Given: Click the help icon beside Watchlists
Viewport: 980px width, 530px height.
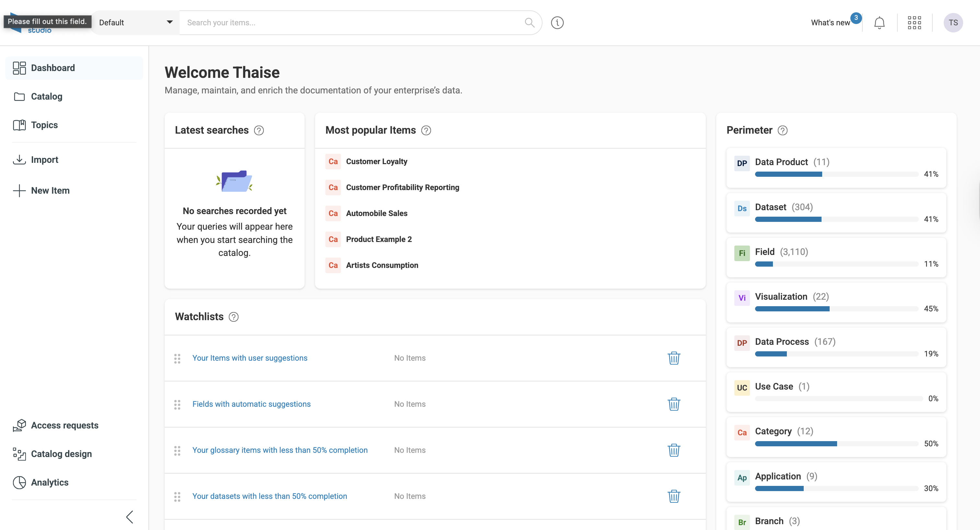Looking at the screenshot, I should (234, 317).
